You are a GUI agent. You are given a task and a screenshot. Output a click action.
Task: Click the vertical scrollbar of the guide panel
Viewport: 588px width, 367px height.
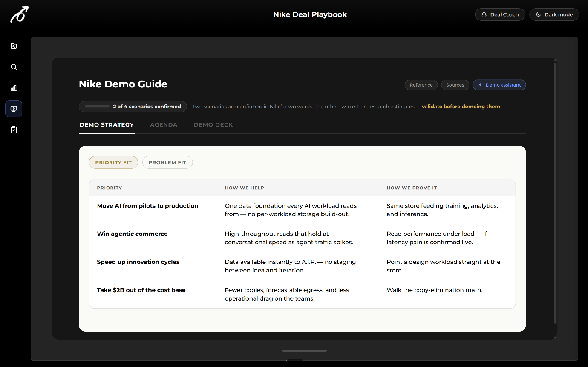(555, 193)
